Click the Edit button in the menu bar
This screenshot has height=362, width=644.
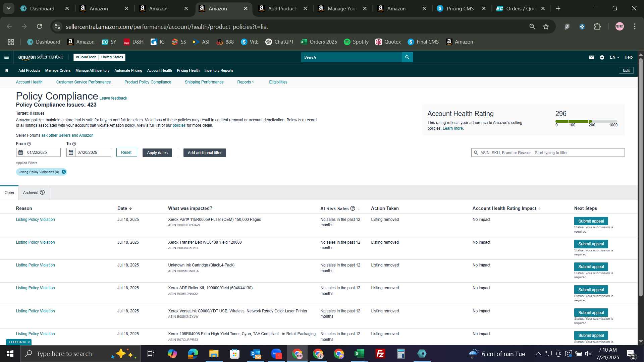626,70
